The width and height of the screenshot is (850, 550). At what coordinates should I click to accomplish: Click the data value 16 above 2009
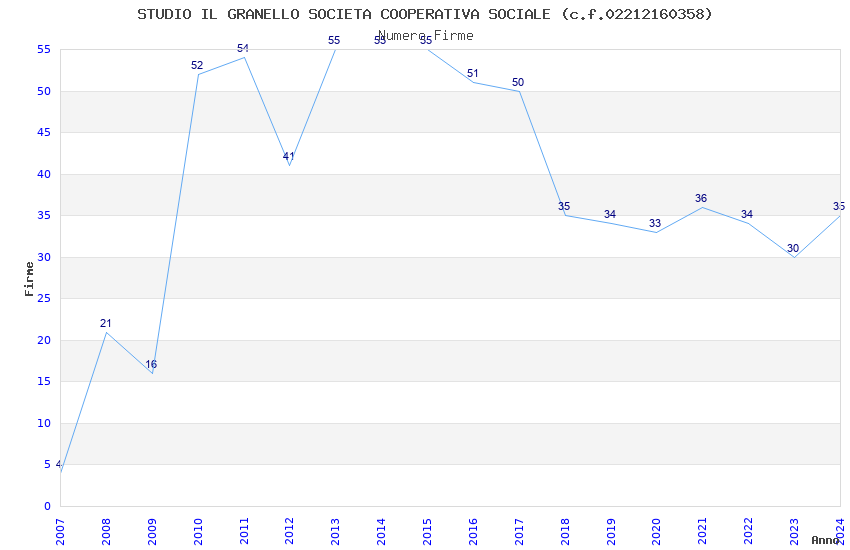(151, 365)
